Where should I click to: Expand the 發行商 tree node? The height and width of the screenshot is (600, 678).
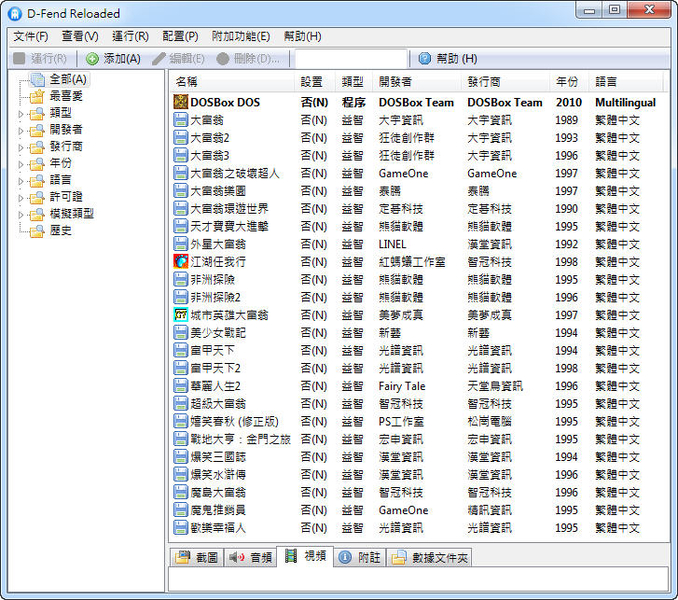(x=20, y=147)
